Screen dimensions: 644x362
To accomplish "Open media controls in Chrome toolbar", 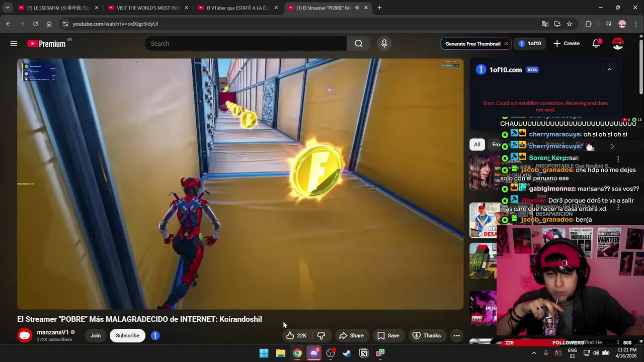I will tap(608, 24).
